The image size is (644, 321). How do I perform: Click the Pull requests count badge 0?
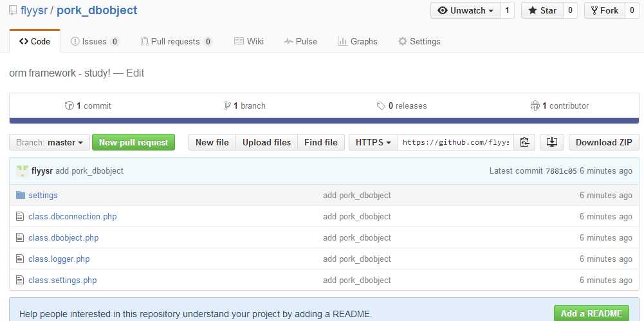tap(208, 41)
